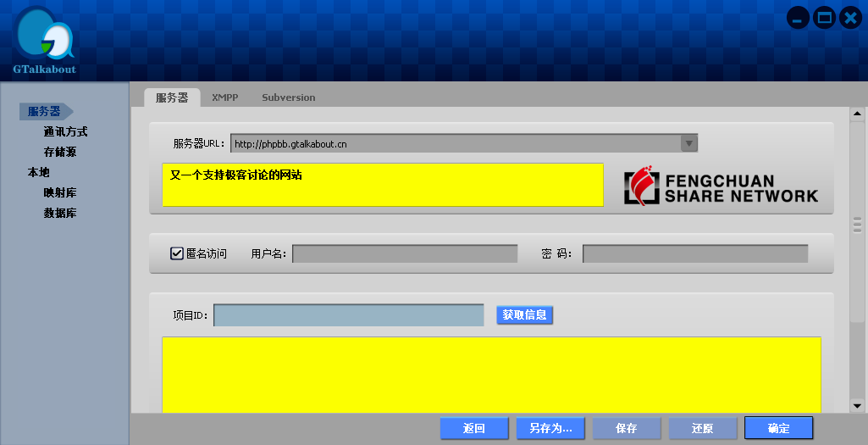Image resolution: width=868 pixels, height=445 pixels.
Task: Select 本地 in the sidebar
Action: click(x=39, y=172)
